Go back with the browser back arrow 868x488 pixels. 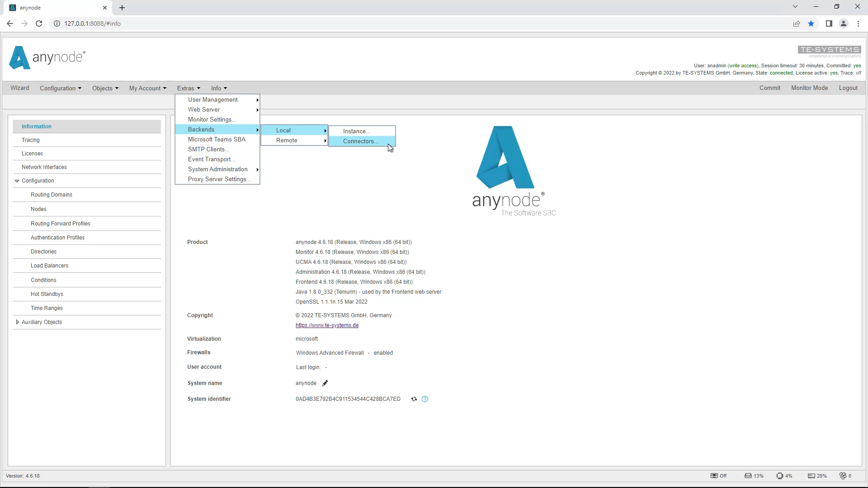pyautogui.click(x=10, y=23)
